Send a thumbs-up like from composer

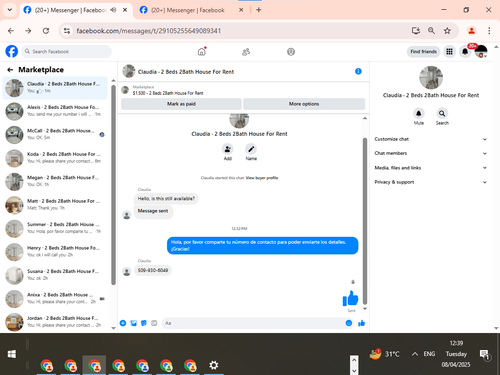361,323
